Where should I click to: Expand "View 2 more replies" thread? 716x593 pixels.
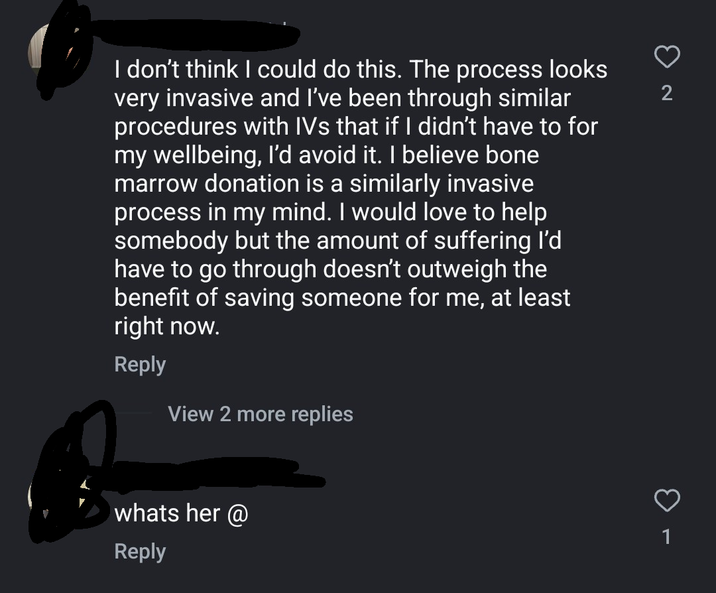tap(260, 414)
